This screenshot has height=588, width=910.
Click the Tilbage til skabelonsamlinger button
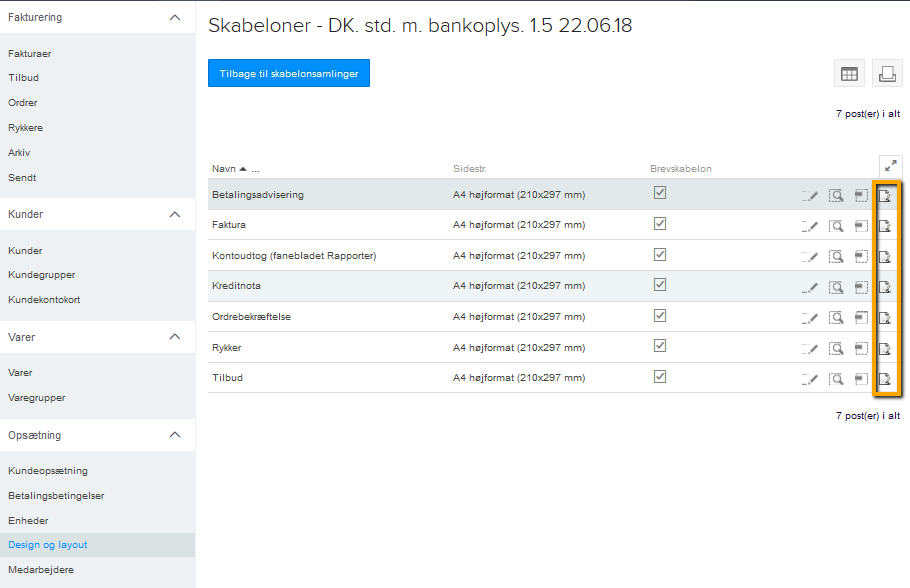[x=288, y=72]
